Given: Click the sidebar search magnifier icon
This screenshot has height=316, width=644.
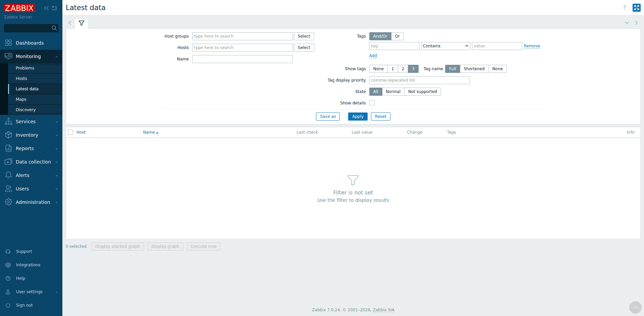Looking at the screenshot, I should tap(54, 28).
